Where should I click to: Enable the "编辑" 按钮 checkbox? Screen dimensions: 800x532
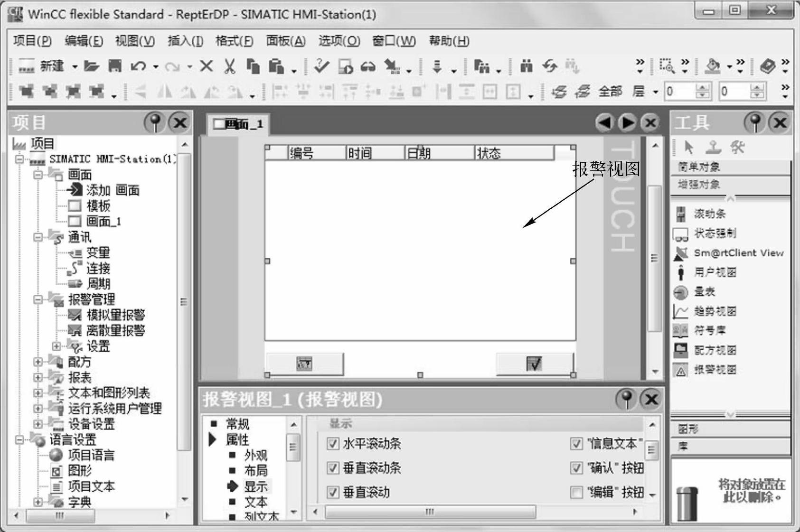pos(576,492)
